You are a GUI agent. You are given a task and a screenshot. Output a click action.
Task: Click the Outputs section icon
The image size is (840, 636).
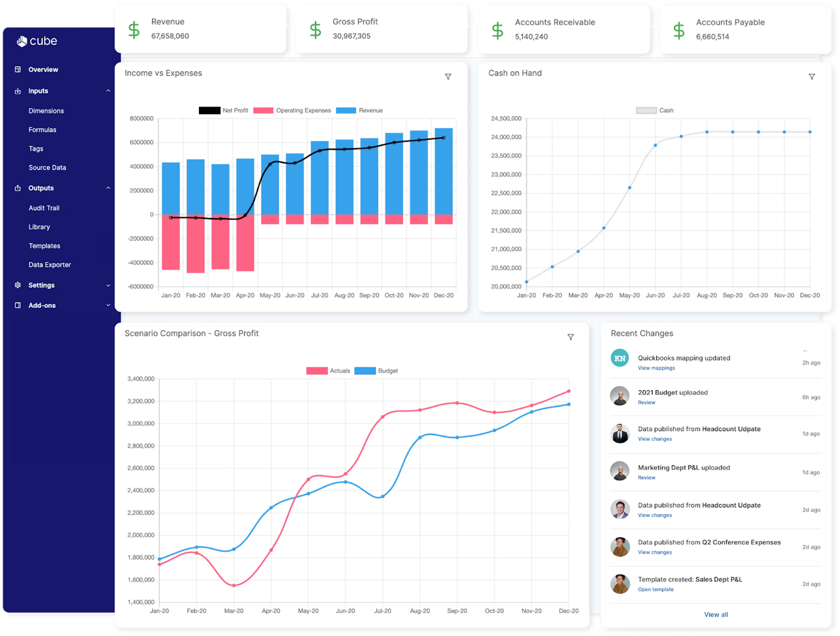[18, 188]
